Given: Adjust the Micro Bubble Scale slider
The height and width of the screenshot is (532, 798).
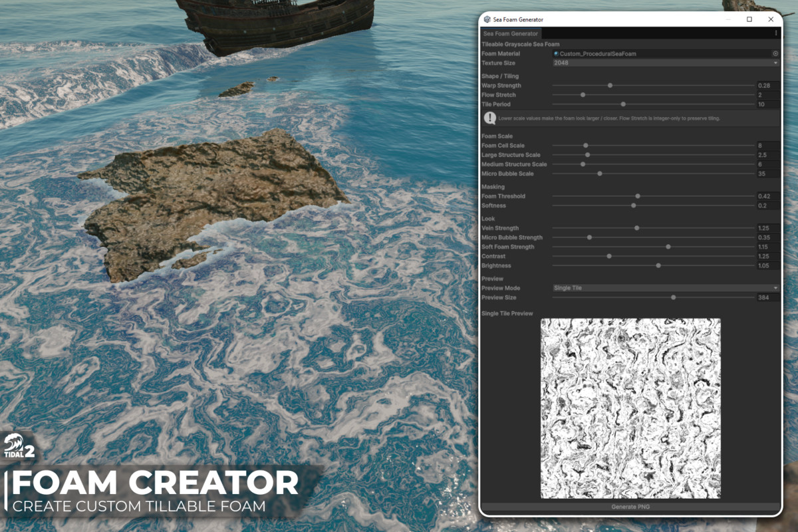Looking at the screenshot, I should point(653,174).
